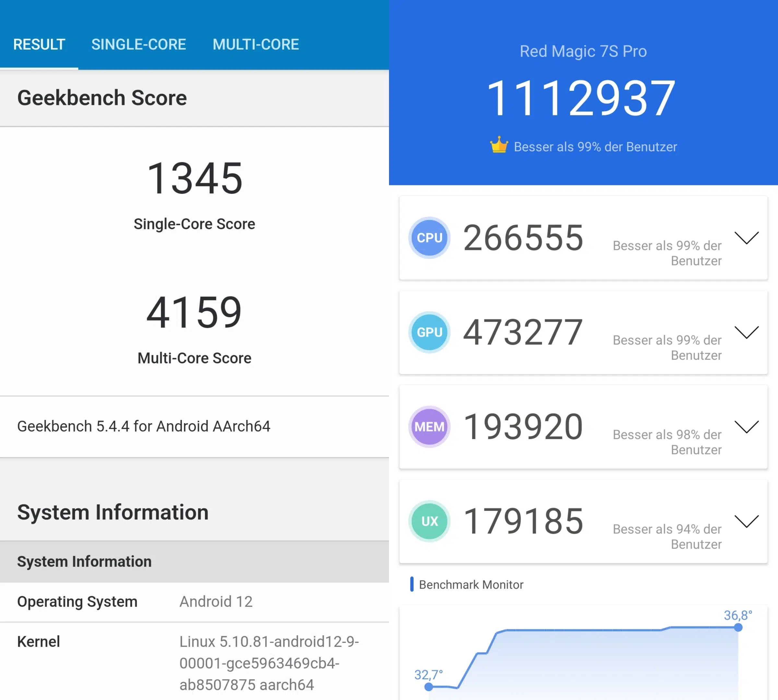
Task: Click the 179185 UX score
Action: pyautogui.click(x=524, y=521)
